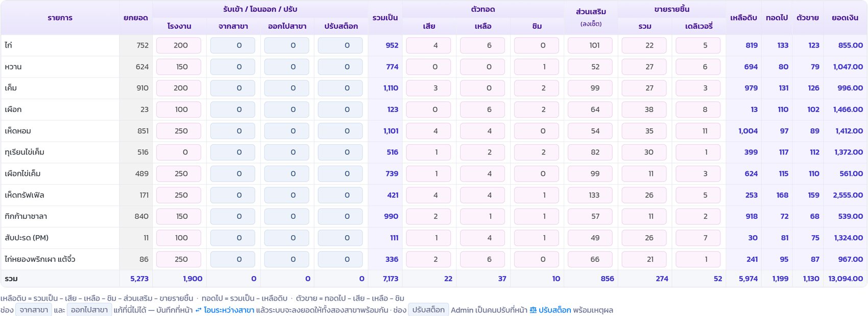Select the เหลือ field in row สับปะรด (PM)
The image size is (868, 316).
click(483, 238)
